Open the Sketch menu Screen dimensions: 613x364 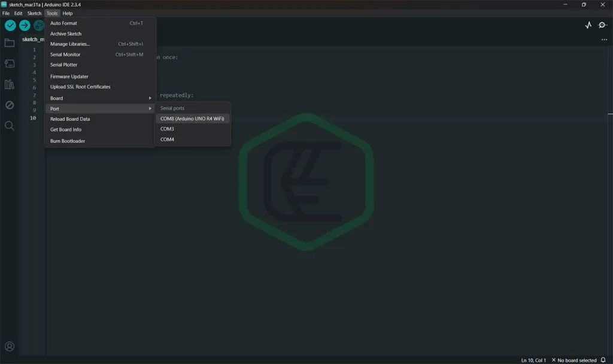coord(34,13)
